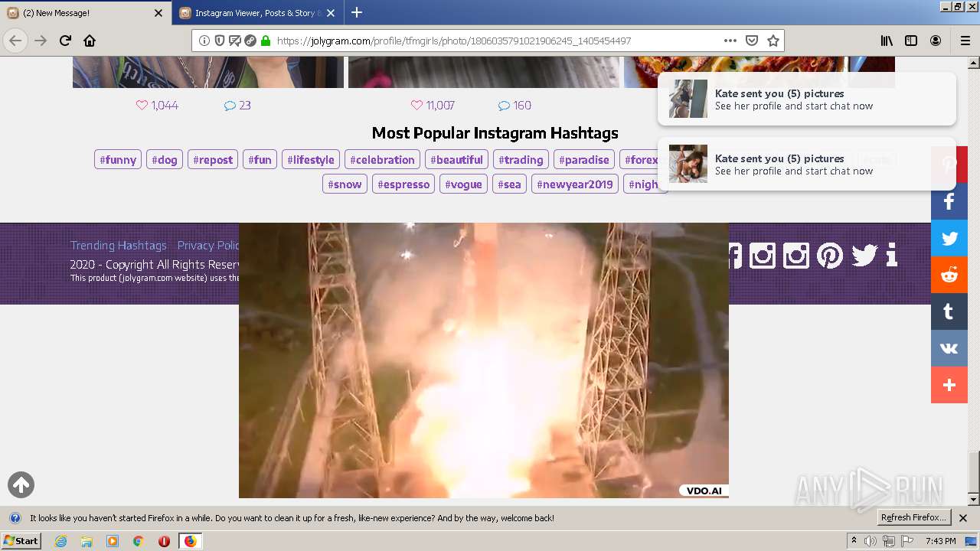The image size is (980, 551).
Task: Open Opera from the taskbar
Action: [164, 541]
